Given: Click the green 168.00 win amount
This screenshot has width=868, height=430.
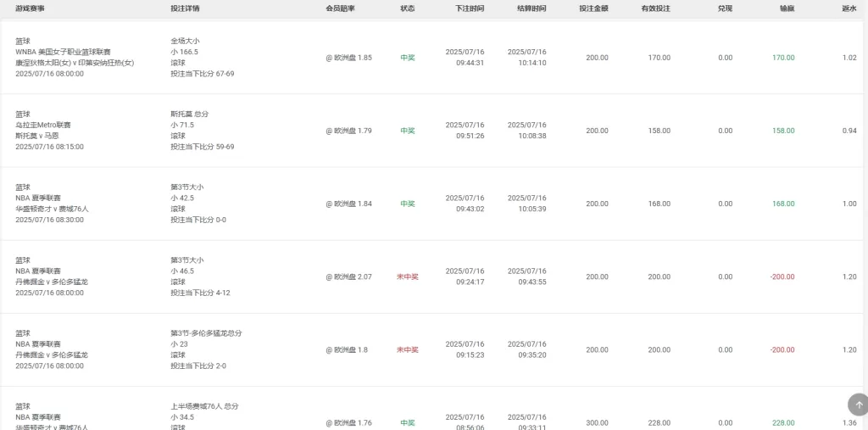Looking at the screenshot, I should 783,204.
